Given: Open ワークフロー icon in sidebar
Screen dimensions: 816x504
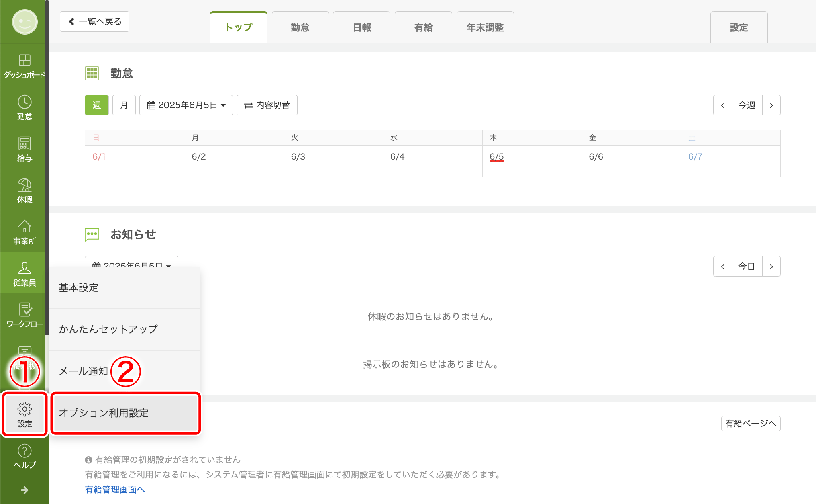Looking at the screenshot, I should 24,315.
